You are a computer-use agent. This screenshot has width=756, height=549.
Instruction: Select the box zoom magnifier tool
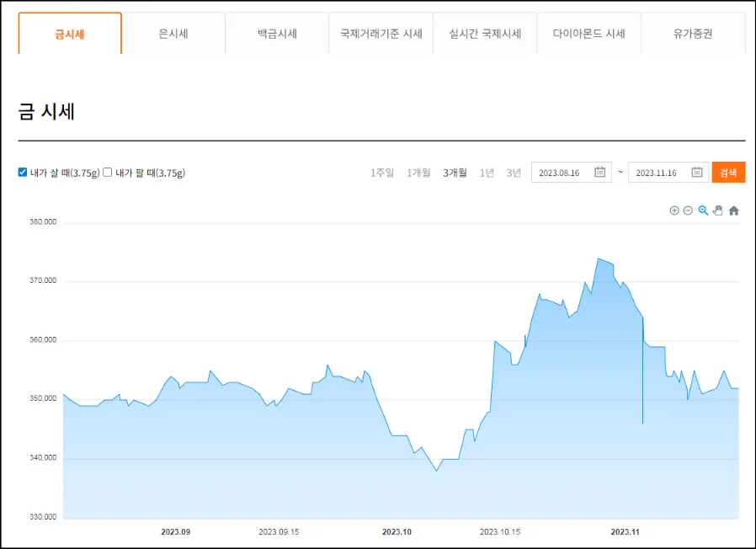(703, 211)
